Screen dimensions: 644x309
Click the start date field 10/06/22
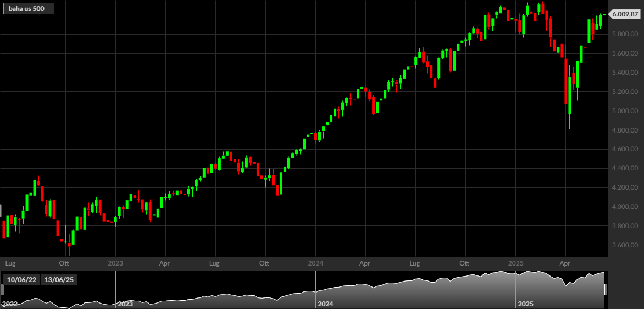coord(21,280)
